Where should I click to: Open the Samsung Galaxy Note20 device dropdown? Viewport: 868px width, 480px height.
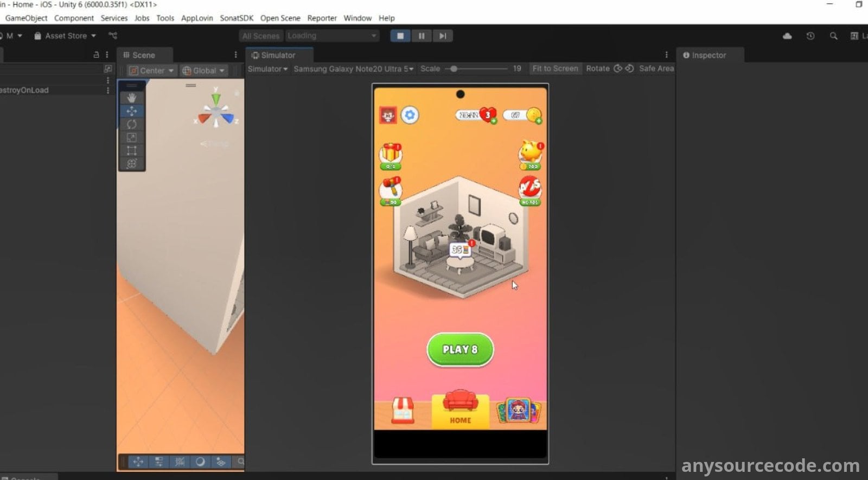pos(353,69)
